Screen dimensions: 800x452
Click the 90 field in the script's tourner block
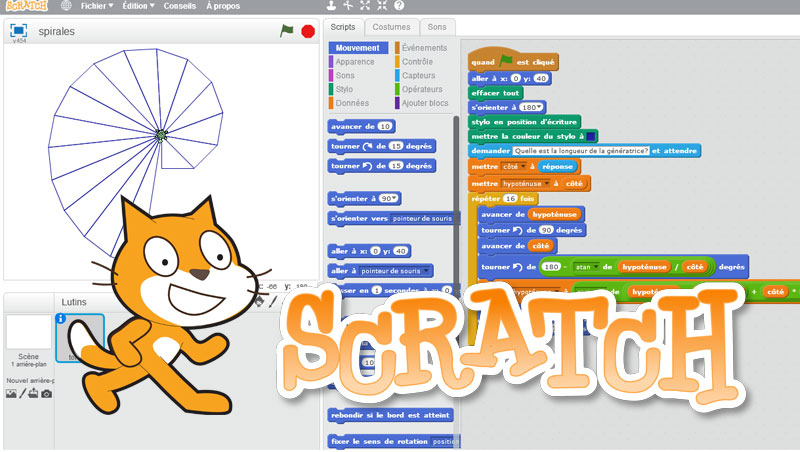(x=546, y=230)
